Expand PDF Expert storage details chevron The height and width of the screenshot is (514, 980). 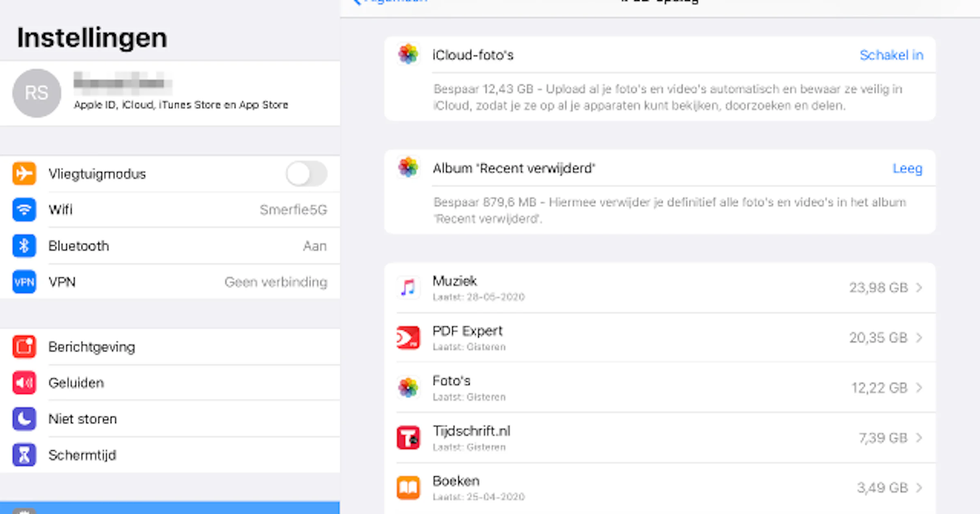[919, 338]
